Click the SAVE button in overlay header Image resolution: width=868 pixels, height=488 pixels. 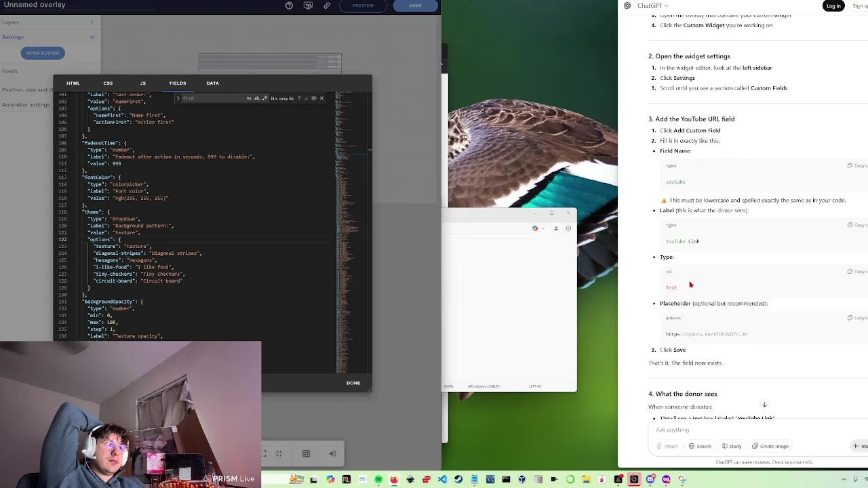[415, 5]
